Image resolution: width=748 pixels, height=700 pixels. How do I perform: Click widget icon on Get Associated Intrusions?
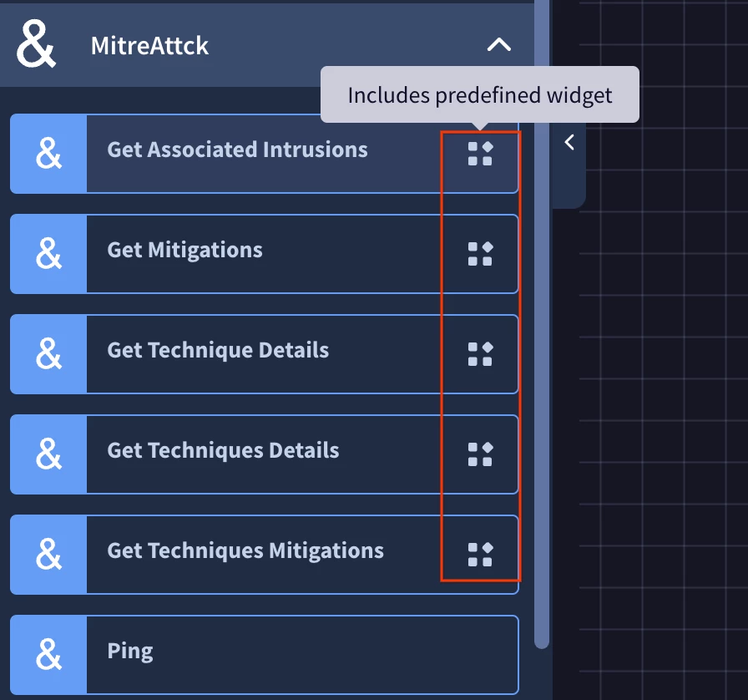(480, 154)
